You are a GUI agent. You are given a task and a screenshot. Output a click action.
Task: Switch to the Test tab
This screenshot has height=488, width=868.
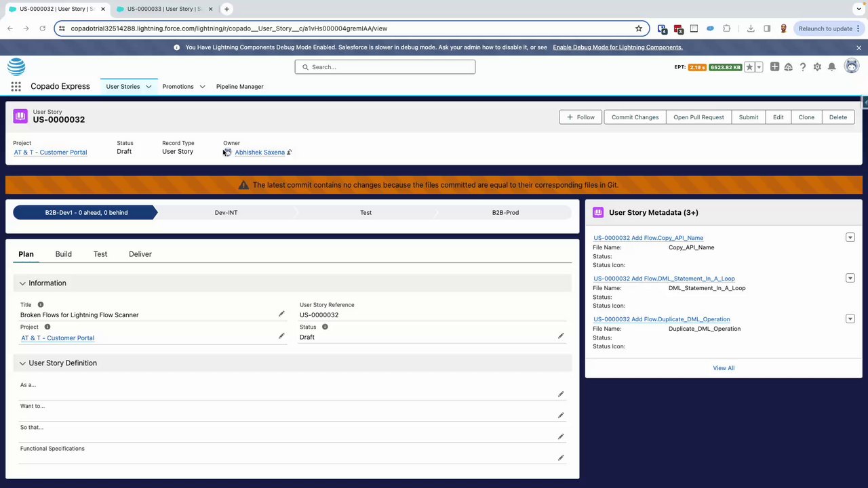pyautogui.click(x=100, y=254)
